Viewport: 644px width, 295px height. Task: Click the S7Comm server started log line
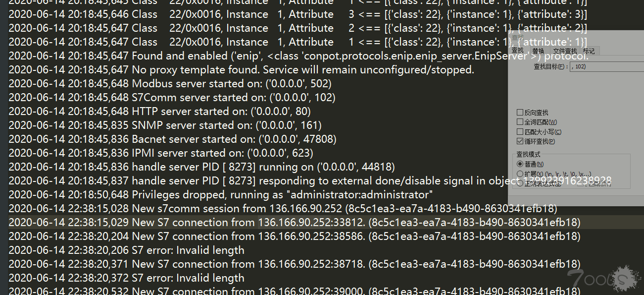[172, 98]
